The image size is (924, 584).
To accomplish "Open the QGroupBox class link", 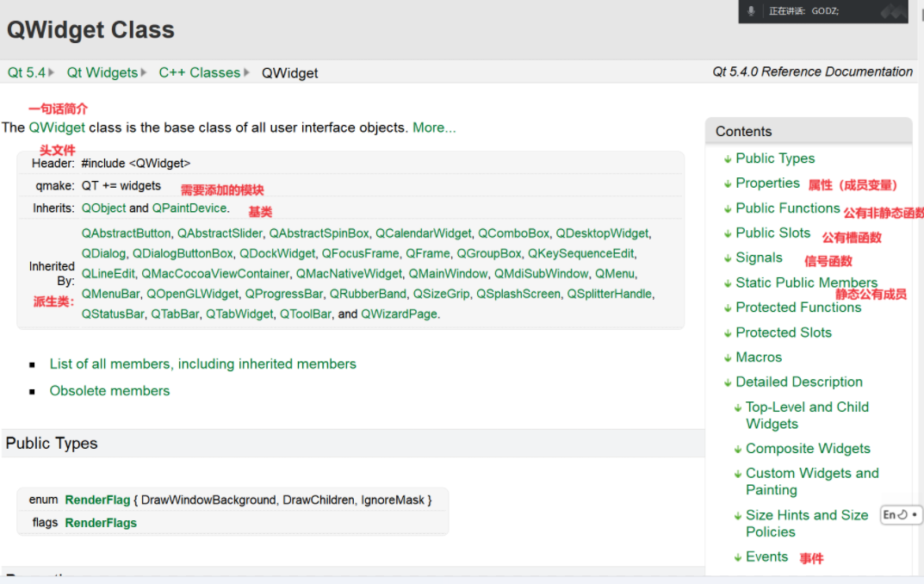I will point(489,253).
